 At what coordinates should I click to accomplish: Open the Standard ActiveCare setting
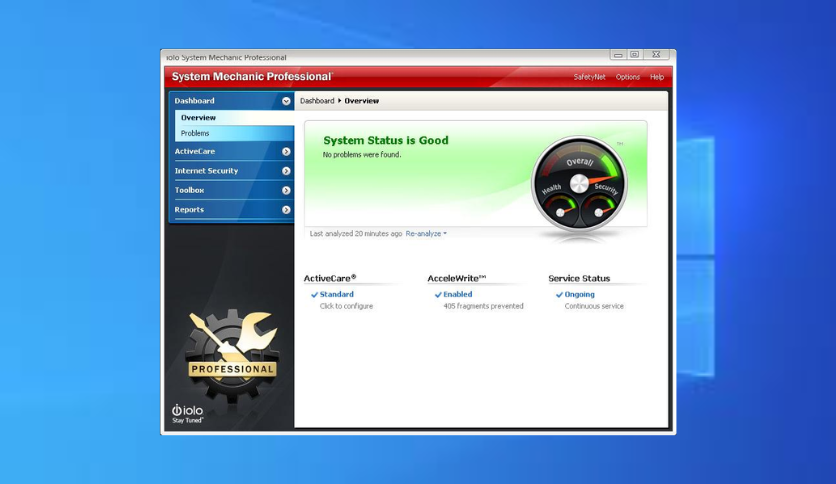(336, 294)
